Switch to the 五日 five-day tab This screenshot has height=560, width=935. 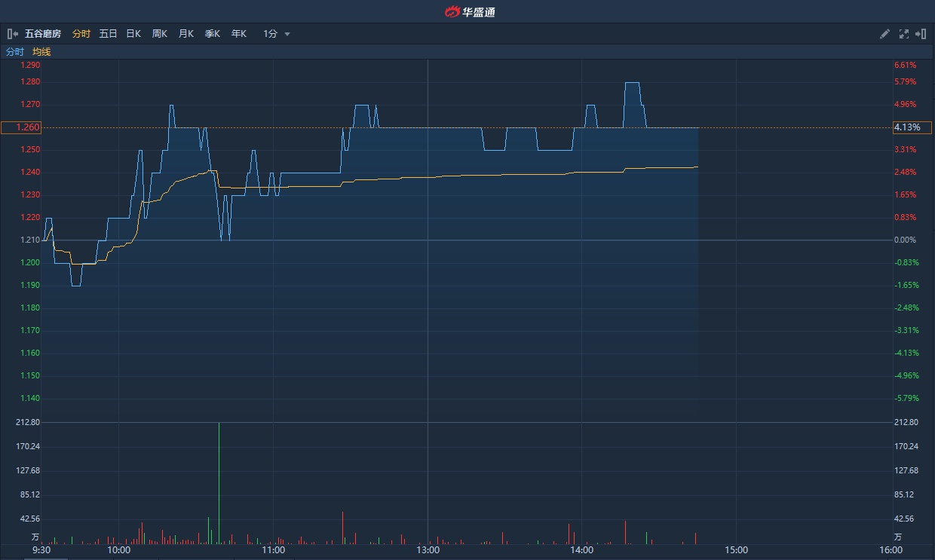tap(108, 34)
